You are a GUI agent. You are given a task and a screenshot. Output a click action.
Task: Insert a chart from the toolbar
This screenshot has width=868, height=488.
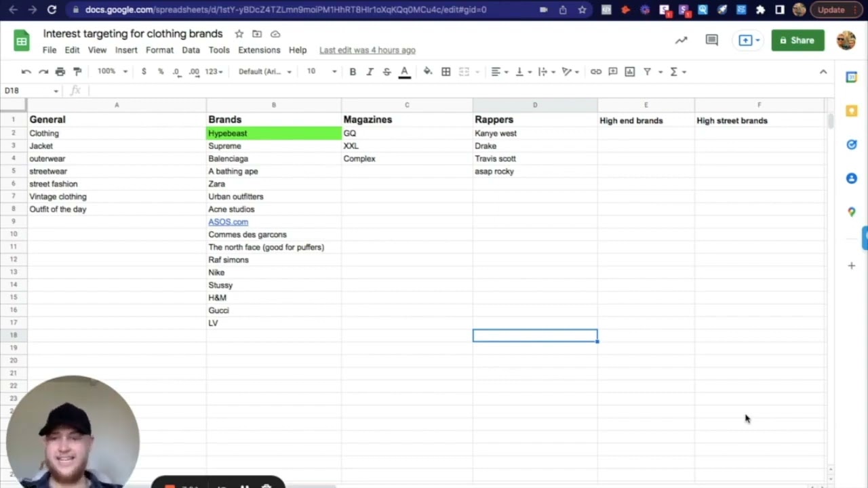(x=630, y=72)
